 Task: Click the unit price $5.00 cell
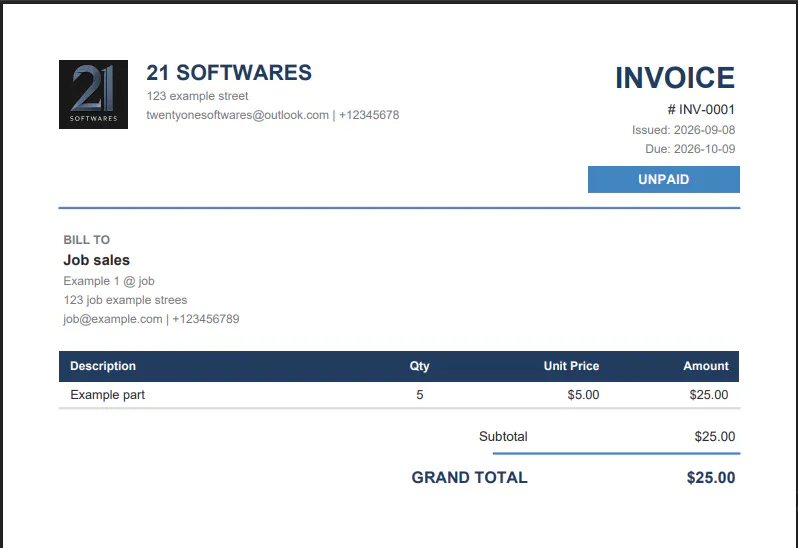coord(583,395)
